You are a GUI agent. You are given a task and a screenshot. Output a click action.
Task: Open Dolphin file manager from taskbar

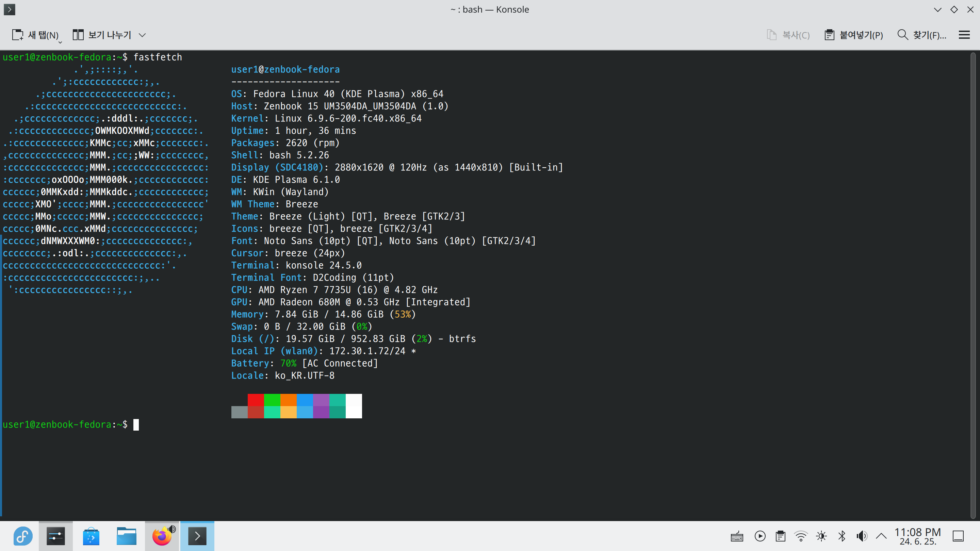pyautogui.click(x=126, y=536)
